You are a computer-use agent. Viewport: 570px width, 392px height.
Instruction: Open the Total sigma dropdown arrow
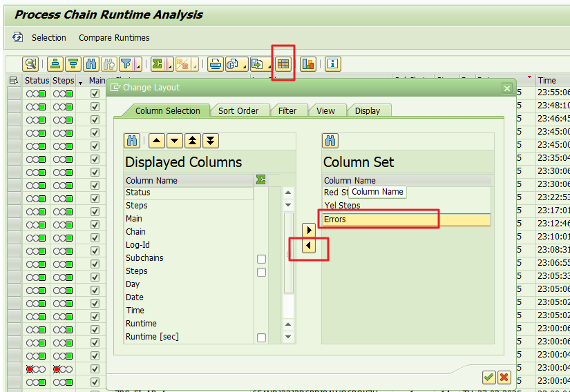[170, 64]
